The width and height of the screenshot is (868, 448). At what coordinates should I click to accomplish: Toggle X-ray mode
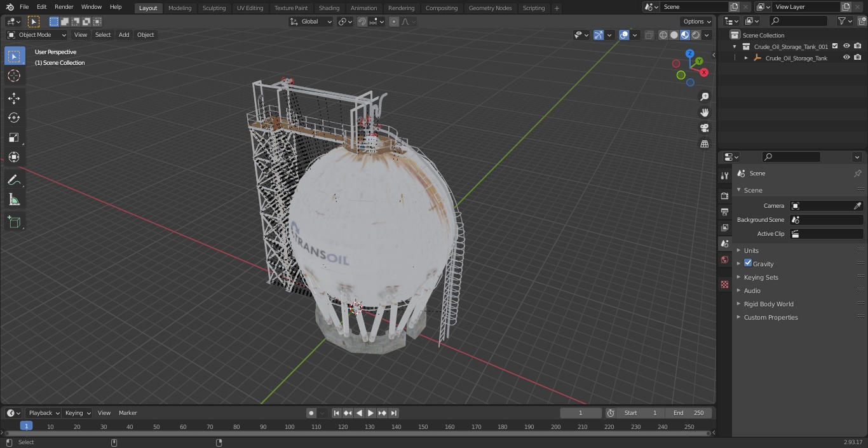tap(649, 35)
